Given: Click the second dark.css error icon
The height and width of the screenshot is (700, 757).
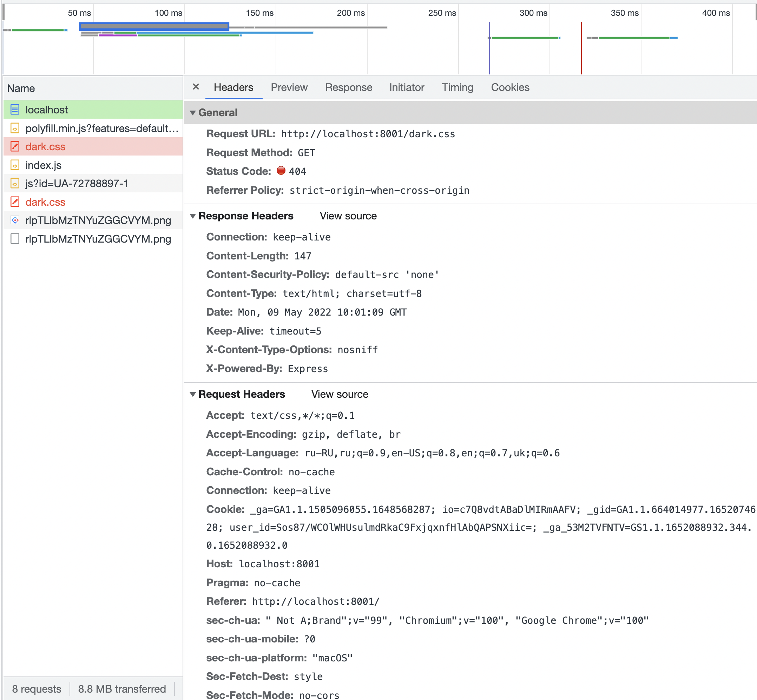Looking at the screenshot, I should pos(15,202).
